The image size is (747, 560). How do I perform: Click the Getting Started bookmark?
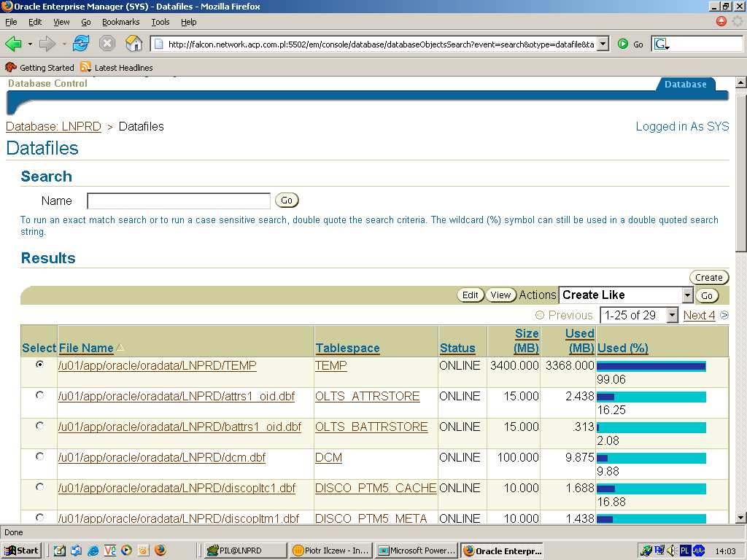click(x=40, y=68)
